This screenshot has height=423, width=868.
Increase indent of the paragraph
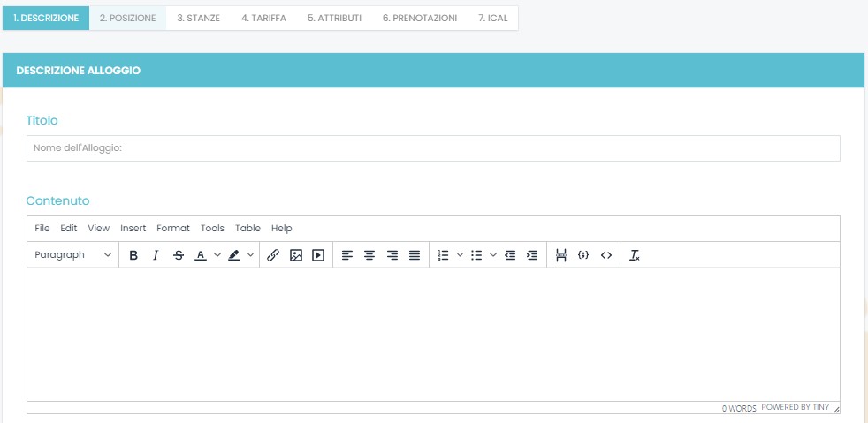(531, 255)
